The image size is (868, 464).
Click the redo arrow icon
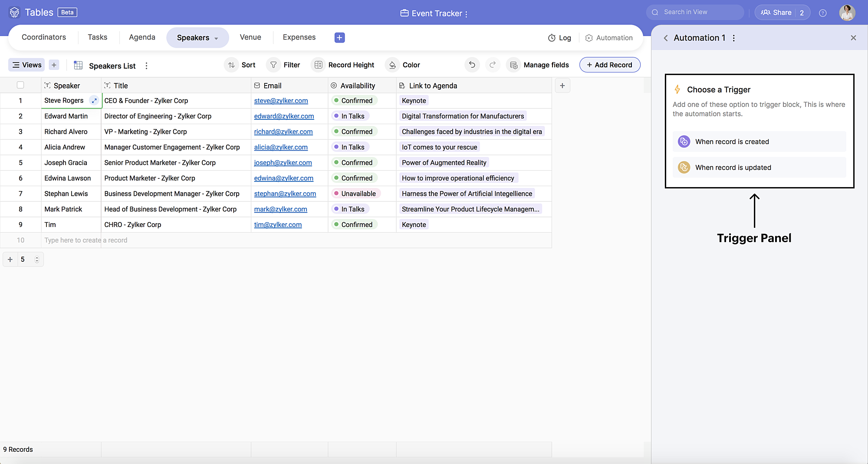493,65
